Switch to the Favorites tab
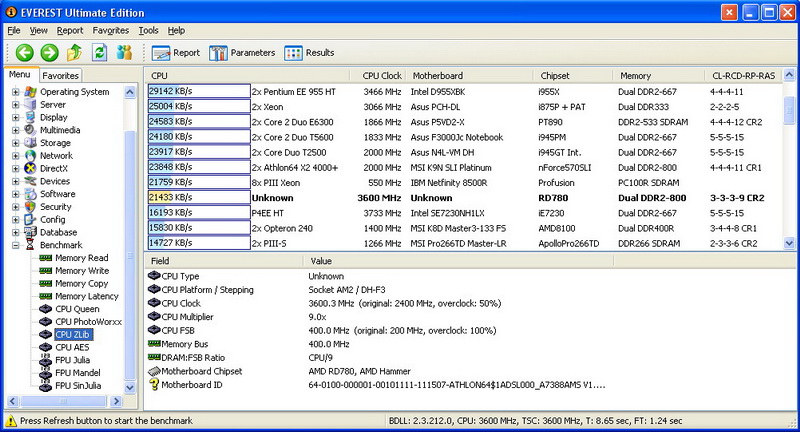 tap(60, 75)
